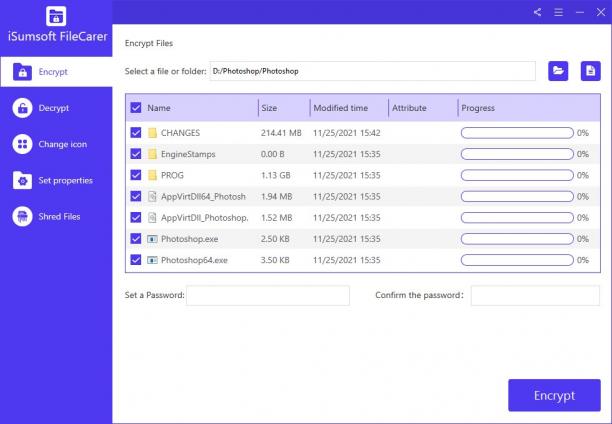The image size is (612, 424).
Task: Uncheck the EngineStamps checkbox
Action: 136,154
